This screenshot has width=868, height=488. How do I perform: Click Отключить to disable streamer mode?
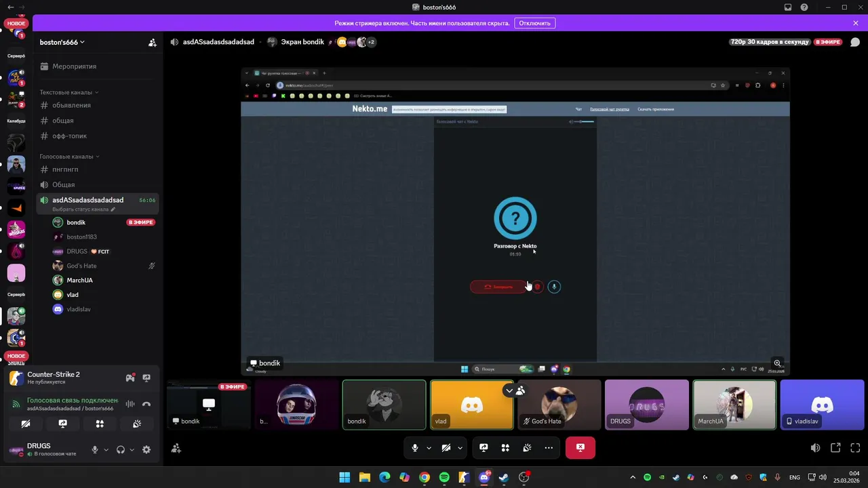(x=534, y=23)
